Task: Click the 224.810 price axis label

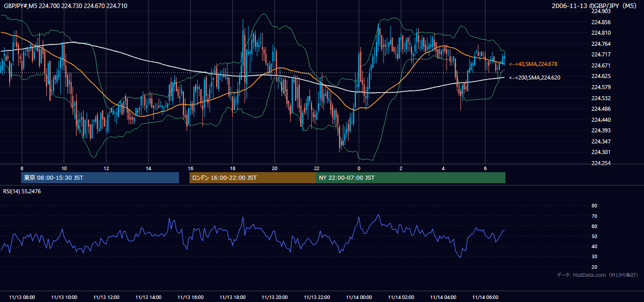Action: [601, 33]
